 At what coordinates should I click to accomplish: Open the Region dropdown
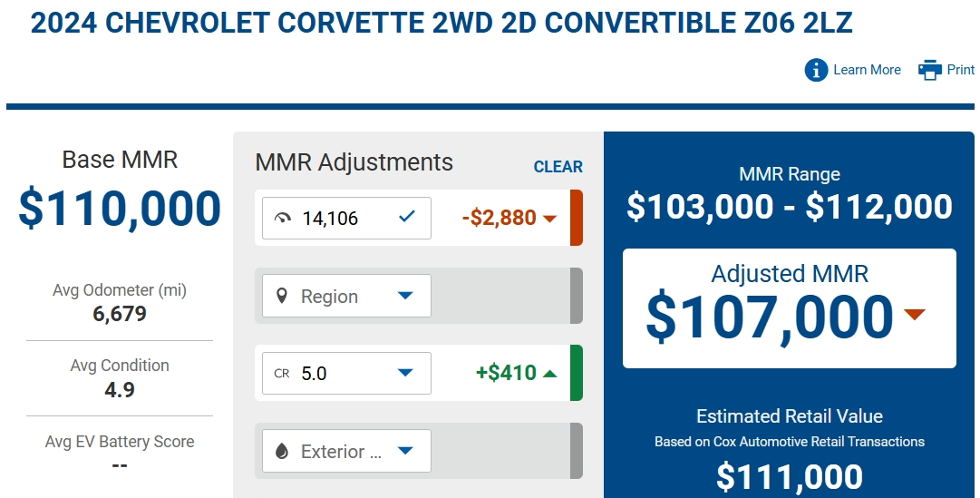(346, 296)
